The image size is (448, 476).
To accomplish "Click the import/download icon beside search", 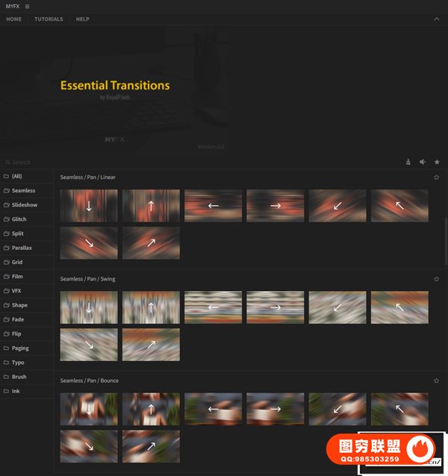I will (408, 162).
